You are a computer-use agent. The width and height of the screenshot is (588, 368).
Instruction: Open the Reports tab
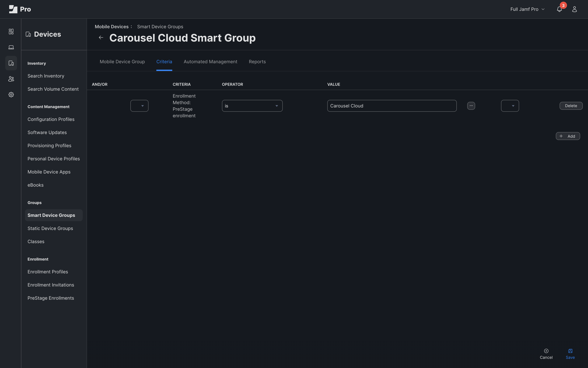point(257,62)
